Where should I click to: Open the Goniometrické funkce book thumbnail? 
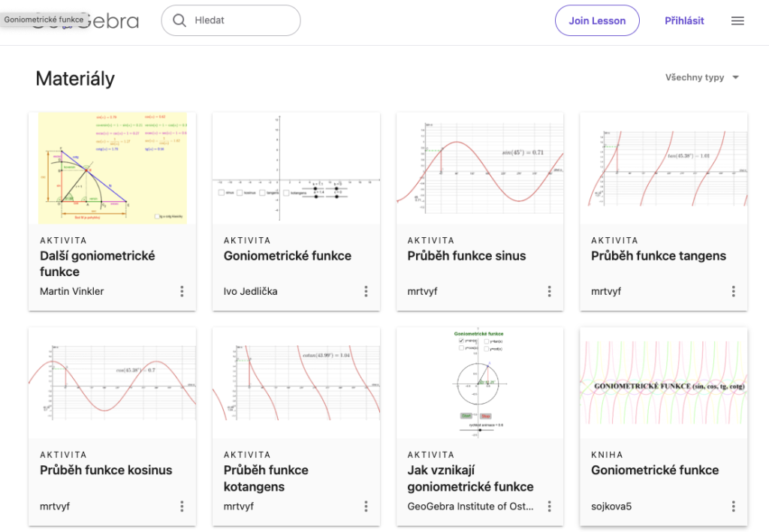coord(664,383)
